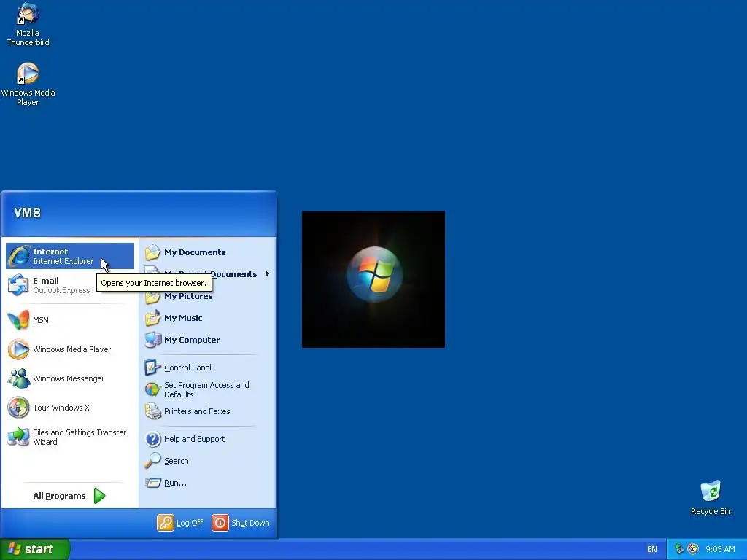This screenshot has height=560, width=747.
Task: Launch Tour Windows XP icon
Action: 18,408
